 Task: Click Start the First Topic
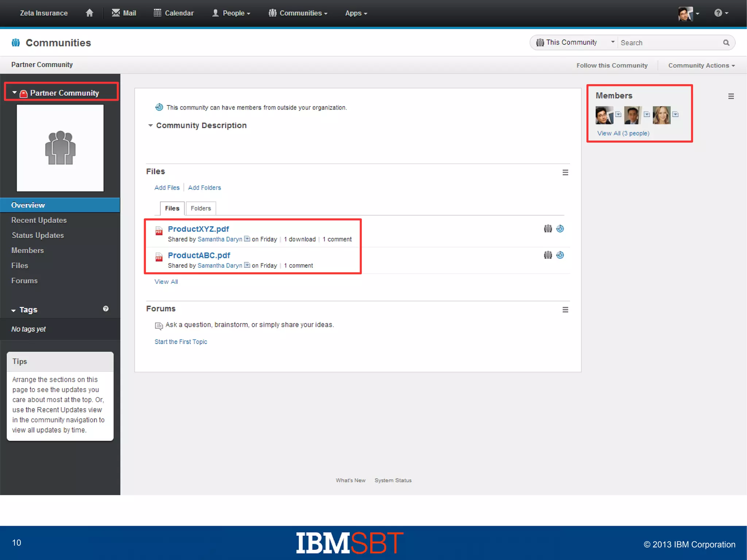coord(181,341)
